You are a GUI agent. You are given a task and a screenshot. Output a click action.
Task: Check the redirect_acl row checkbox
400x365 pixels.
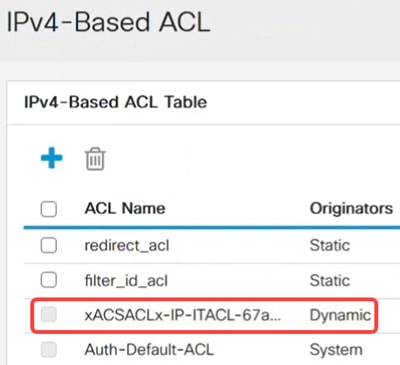coord(49,245)
